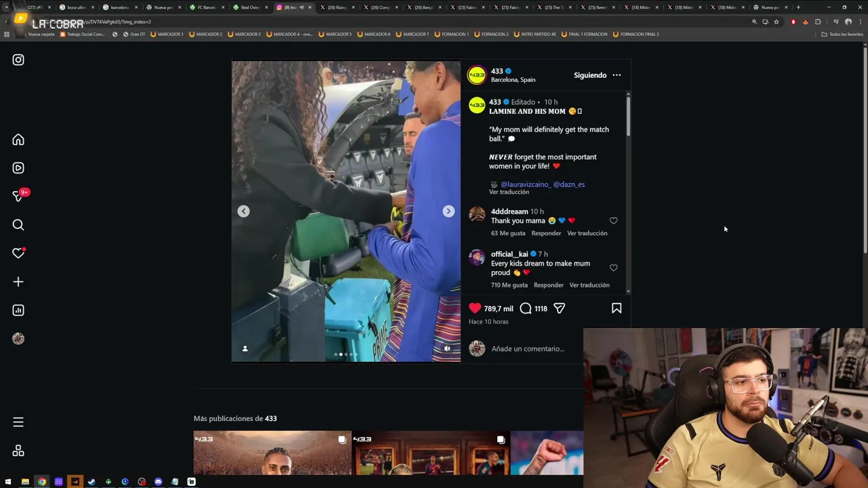868x488 pixels.
Task: Go to next slide in post carousel
Action: 448,211
